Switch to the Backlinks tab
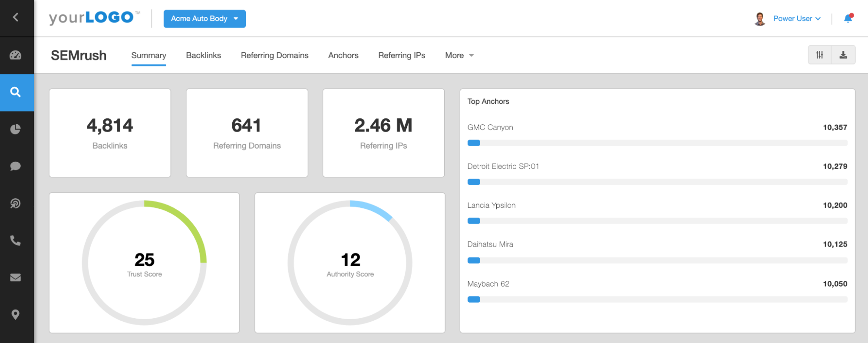Viewport: 868px width, 343px height. [x=204, y=55]
